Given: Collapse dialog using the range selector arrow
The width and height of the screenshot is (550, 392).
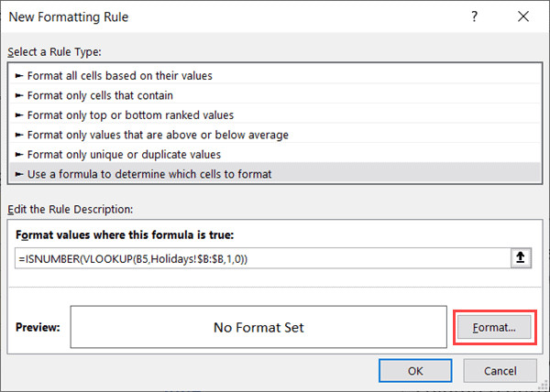Looking at the screenshot, I should point(520,259).
